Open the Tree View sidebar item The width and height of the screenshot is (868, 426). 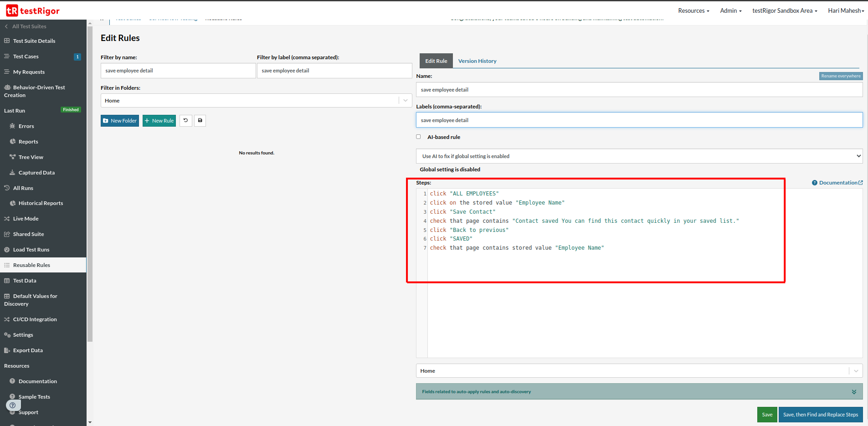coord(31,157)
